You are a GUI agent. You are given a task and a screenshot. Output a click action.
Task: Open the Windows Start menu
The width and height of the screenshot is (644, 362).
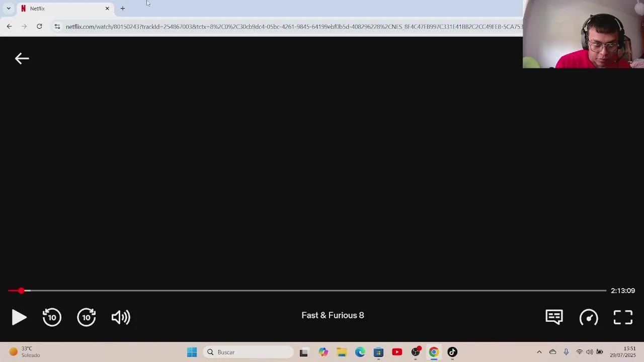tap(192, 352)
